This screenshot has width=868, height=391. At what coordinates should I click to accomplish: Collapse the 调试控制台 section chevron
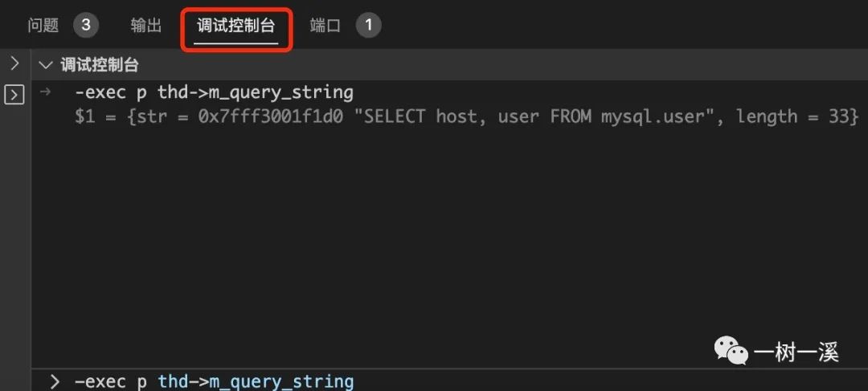point(46,65)
